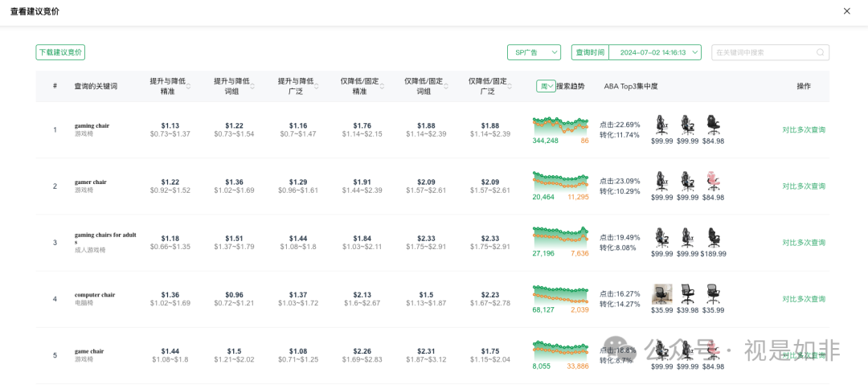This screenshot has height=385, width=868.
Task: Select the keyword 'gamer chair'
Action: (x=91, y=182)
